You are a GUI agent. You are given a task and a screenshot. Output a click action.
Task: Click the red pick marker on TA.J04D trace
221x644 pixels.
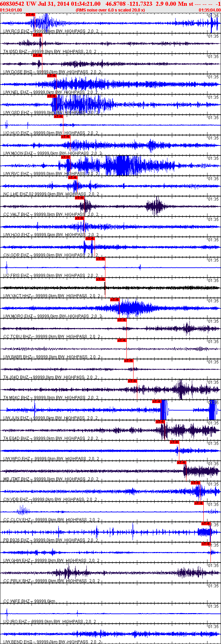pos(129,361)
